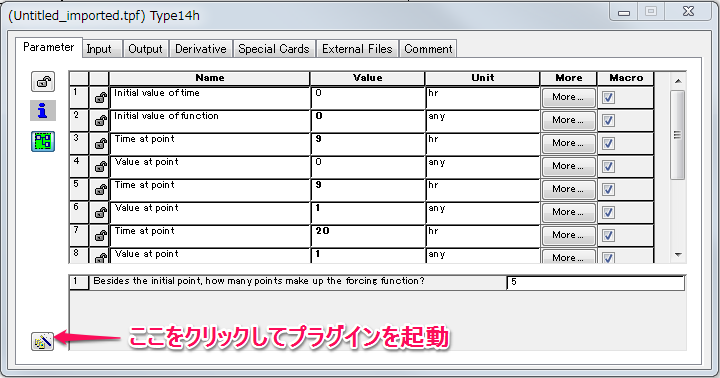Click the green component diagram icon

43,141
